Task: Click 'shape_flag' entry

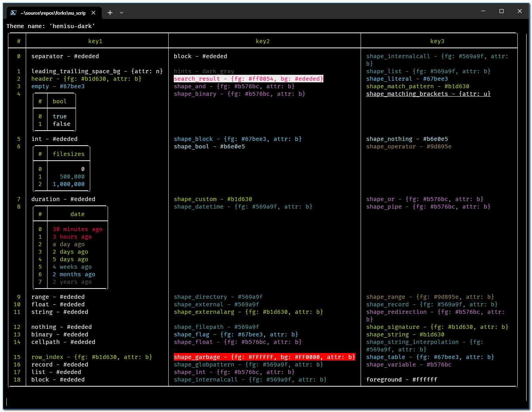Action: point(236,334)
